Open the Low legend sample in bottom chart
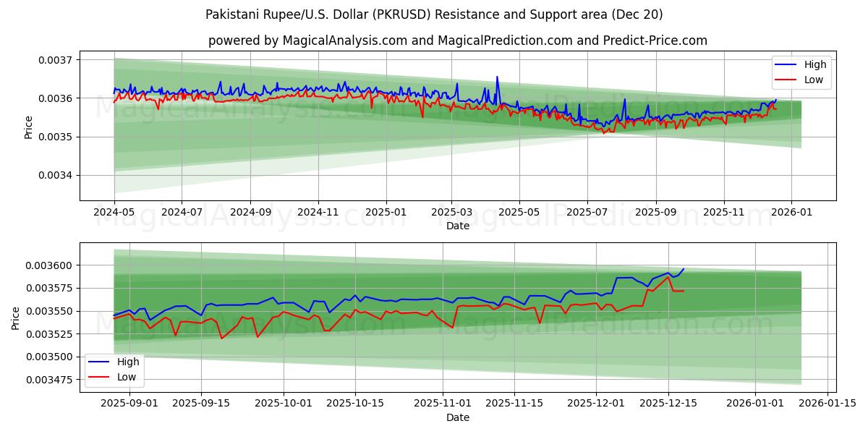The height and width of the screenshot is (434, 868). (98, 375)
